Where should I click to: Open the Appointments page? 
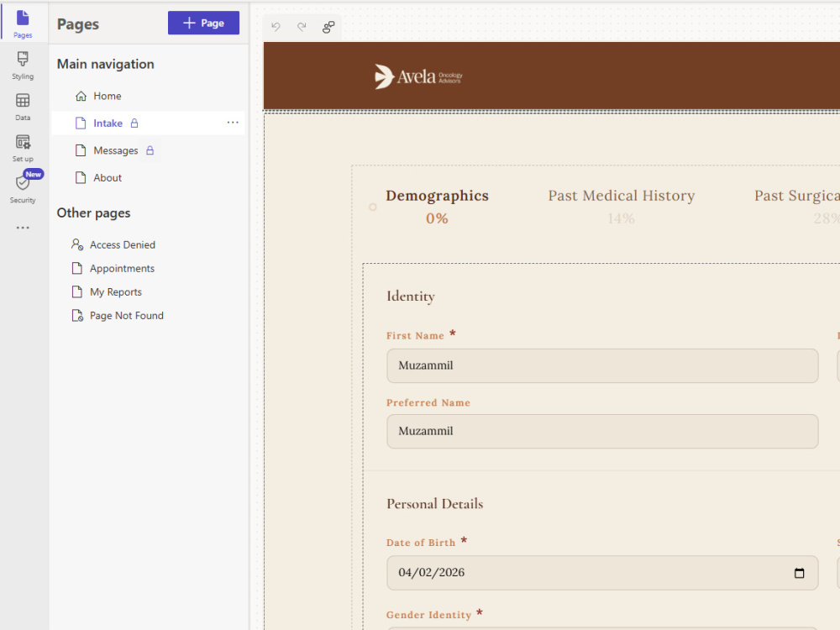pyautogui.click(x=122, y=269)
